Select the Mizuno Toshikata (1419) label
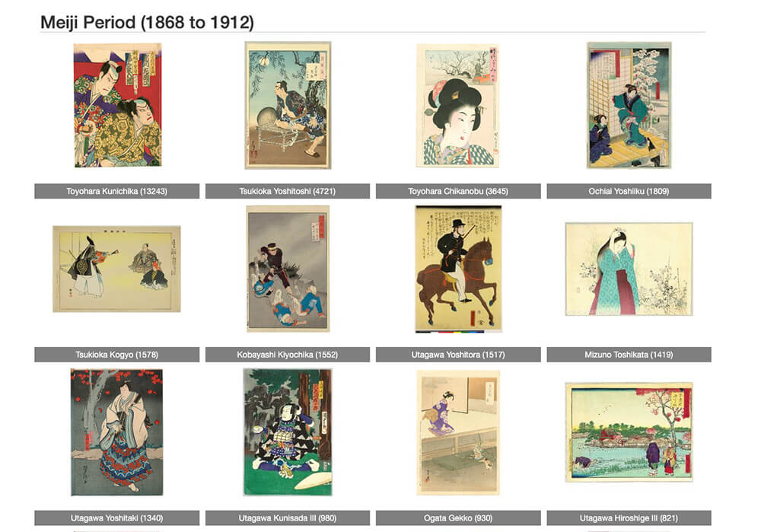This screenshot has width=761, height=532. [629, 355]
